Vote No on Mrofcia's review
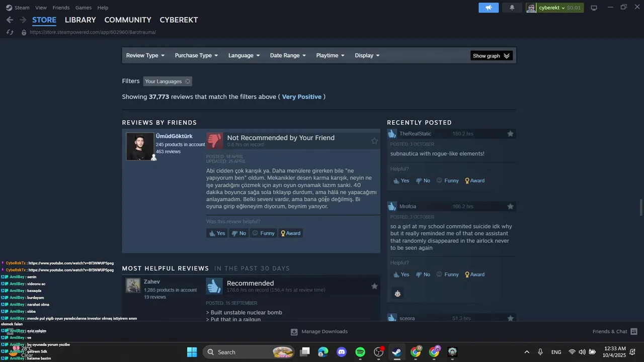This screenshot has height=362, width=644. (x=423, y=275)
